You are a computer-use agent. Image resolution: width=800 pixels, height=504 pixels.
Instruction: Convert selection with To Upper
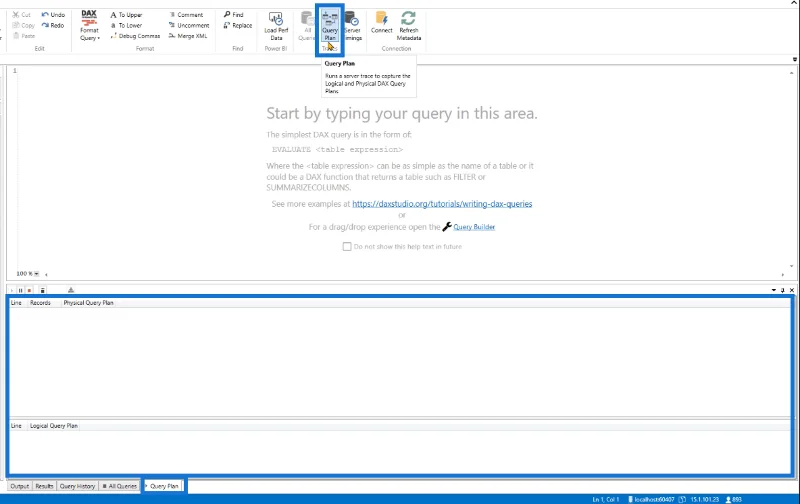point(126,15)
